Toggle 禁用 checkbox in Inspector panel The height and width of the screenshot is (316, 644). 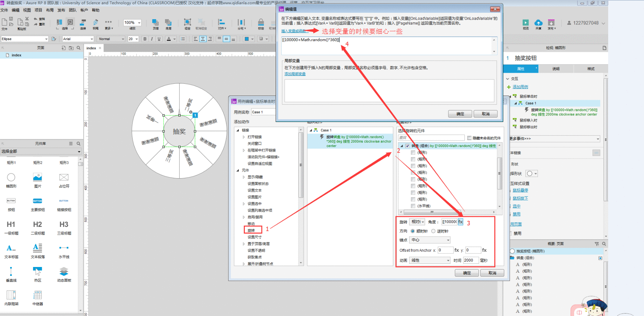tap(511, 233)
